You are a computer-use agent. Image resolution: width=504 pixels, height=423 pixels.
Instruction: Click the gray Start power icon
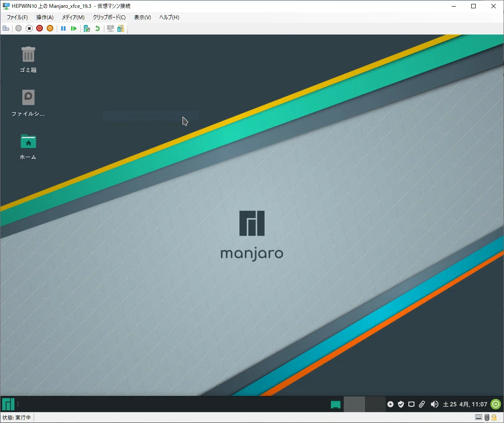tap(19, 28)
